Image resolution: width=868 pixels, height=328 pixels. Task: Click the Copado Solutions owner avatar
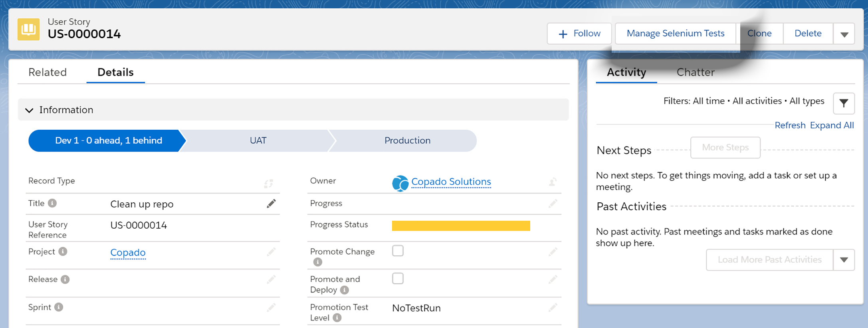click(x=400, y=183)
